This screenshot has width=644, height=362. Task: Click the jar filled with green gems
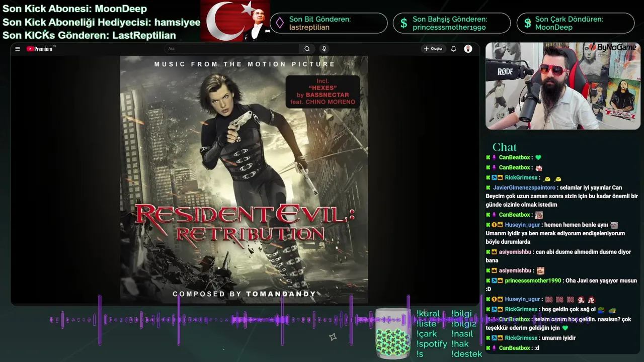393,333
